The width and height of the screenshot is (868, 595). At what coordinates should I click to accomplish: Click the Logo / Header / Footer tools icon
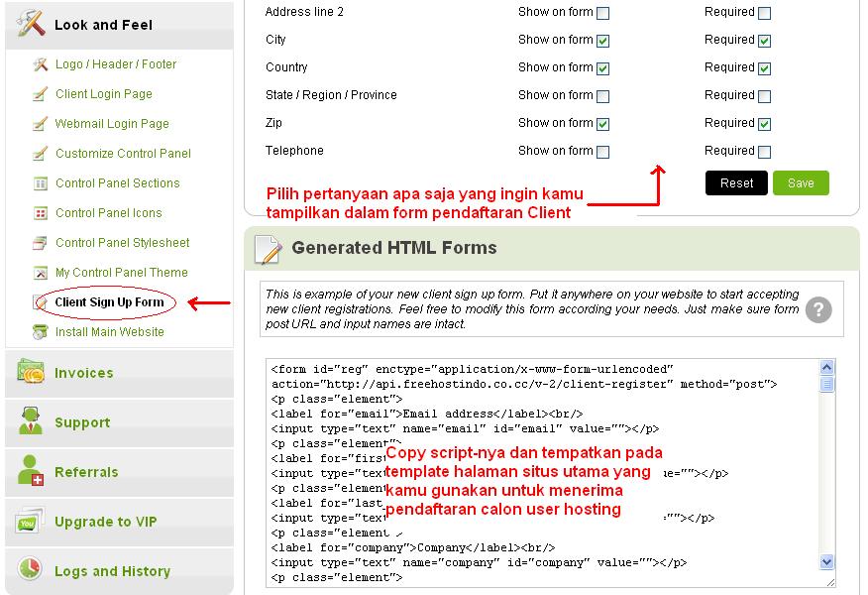pos(41,64)
